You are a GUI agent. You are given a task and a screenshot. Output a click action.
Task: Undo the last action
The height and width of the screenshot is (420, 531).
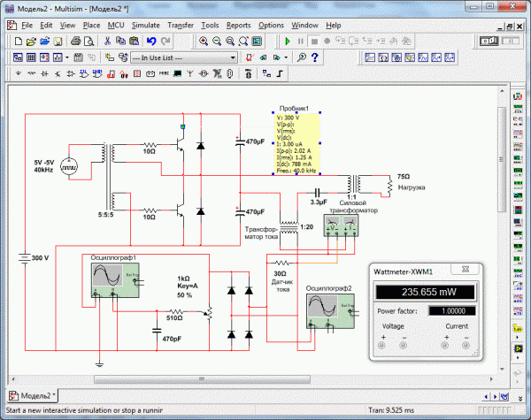[151, 42]
